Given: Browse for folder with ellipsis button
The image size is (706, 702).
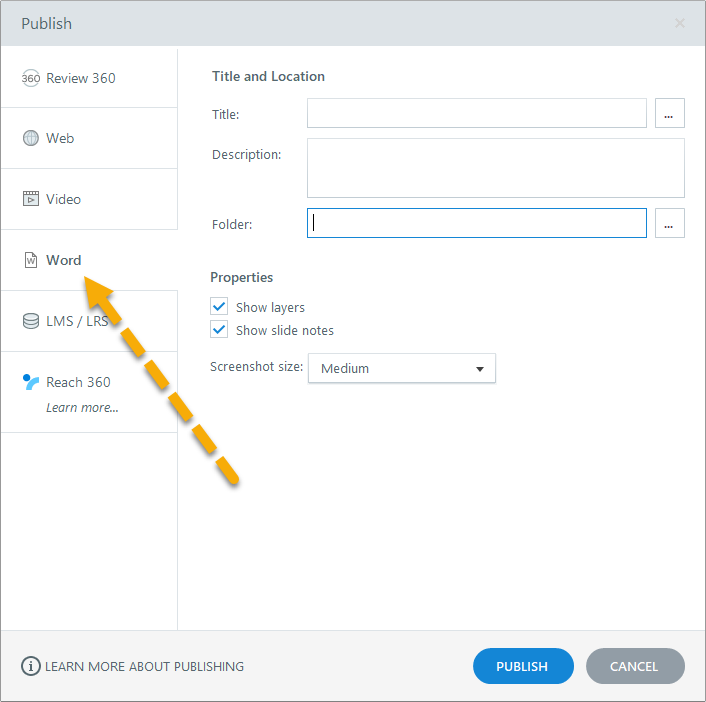Looking at the screenshot, I should pos(669,224).
